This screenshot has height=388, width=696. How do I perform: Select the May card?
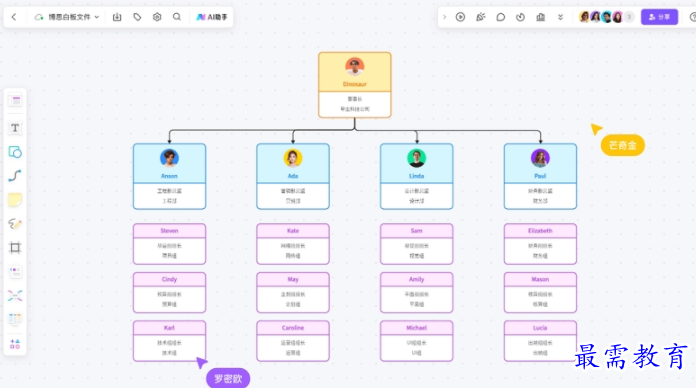(x=293, y=292)
